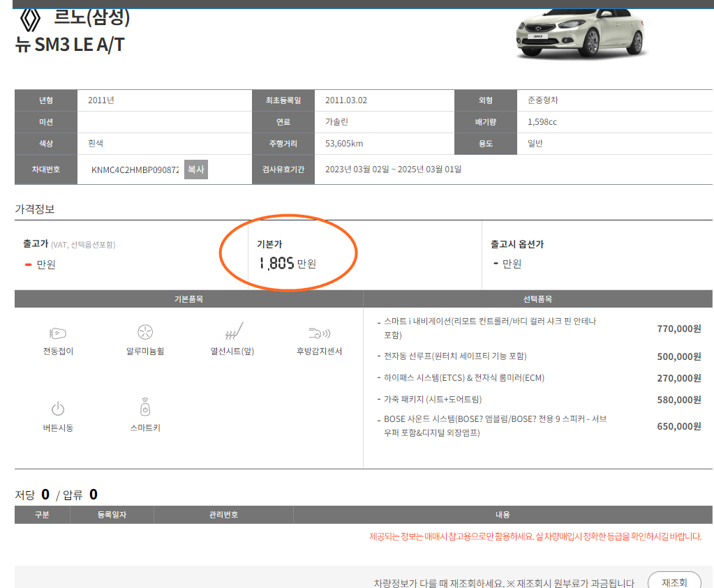The height and width of the screenshot is (588, 714).
Task: Click the 저당 0 / 압류 0 heading
Action: coord(56,495)
